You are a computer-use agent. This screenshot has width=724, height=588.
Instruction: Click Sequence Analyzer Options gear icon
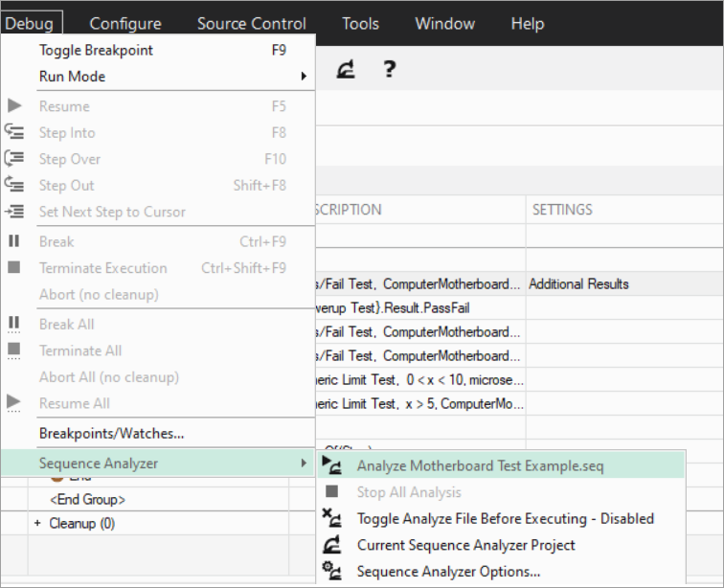(332, 571)
